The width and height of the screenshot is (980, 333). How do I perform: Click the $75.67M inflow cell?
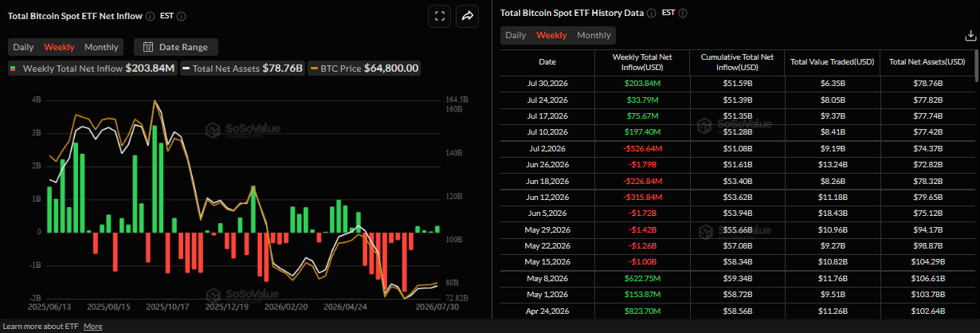[x=642, y=116]
